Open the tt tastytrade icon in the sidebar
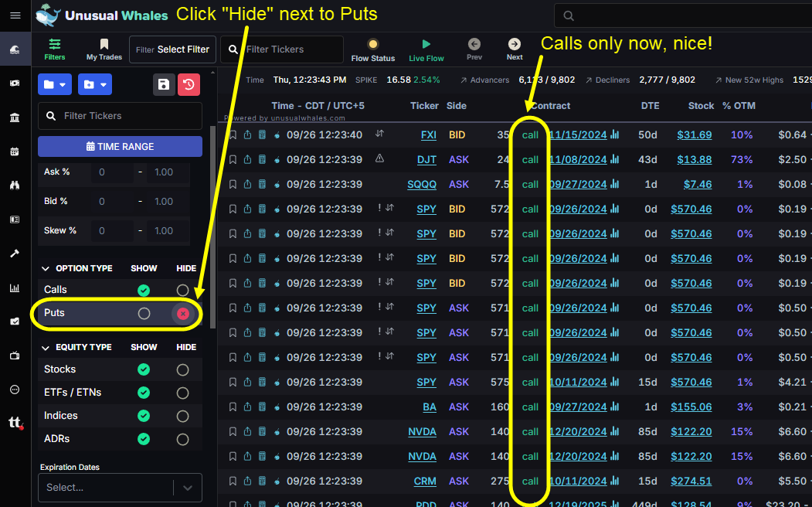The height and width of the screenshot is (507, 812). tap(15, 423)
